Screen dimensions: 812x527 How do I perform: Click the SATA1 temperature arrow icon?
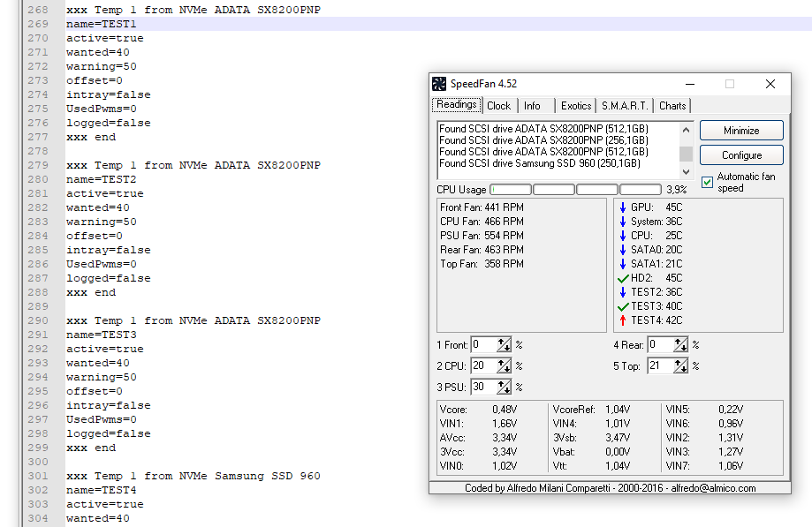point(623,264)
